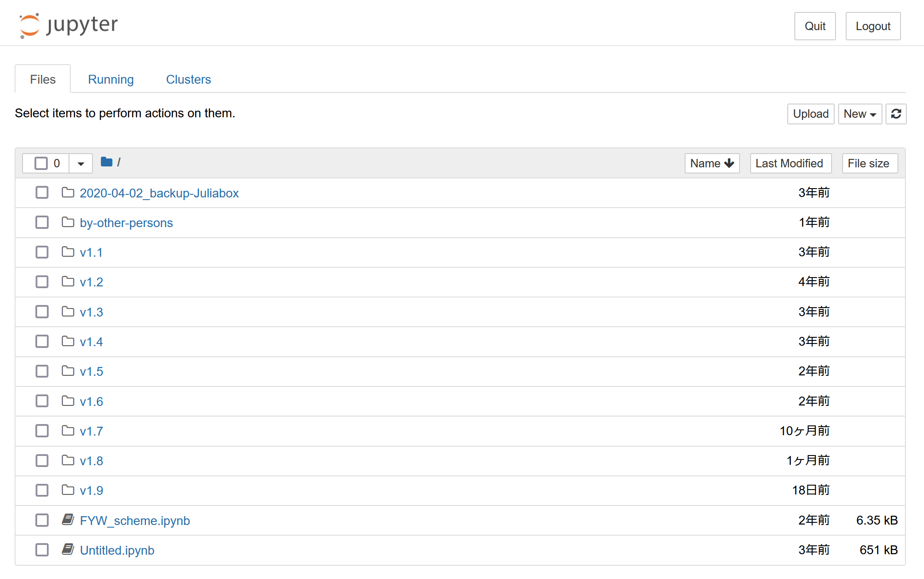Screen dimensions: 924x579
Task: Click the Jupyter logo
Action: pyautogui.click(x=69, y=25)
